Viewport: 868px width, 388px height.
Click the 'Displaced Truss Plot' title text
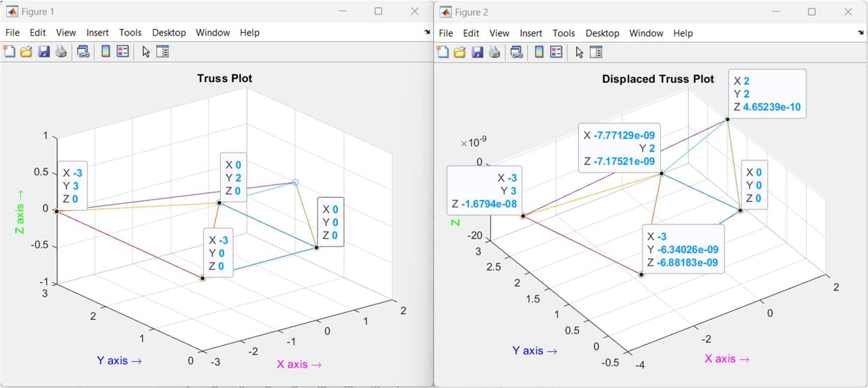coord(658,79)
